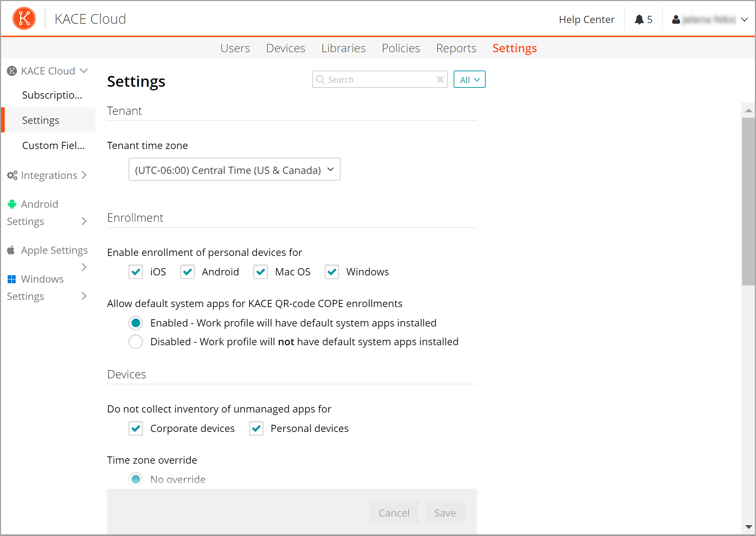Screen dimensions: 756x536
Task: Open the Help Center link
Action: click(586, 19)
